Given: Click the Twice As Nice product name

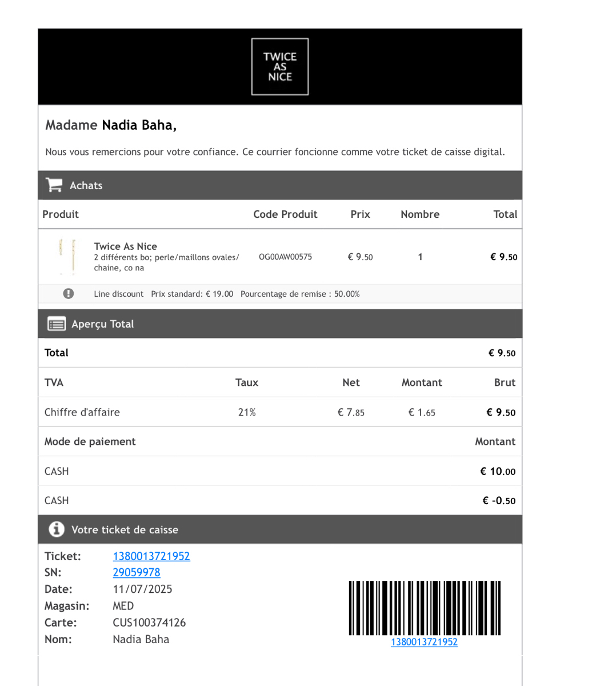Looking at the screenshot, I should tap(126, 246).
